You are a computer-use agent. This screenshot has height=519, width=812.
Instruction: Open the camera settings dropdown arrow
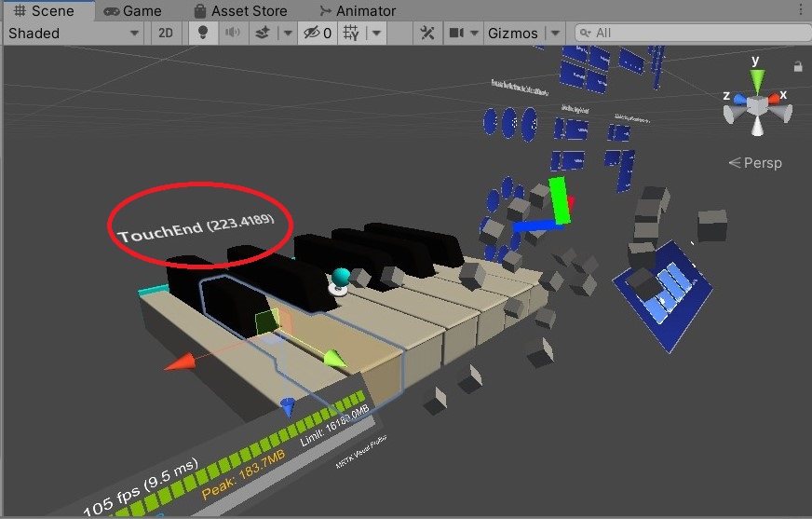474,34
